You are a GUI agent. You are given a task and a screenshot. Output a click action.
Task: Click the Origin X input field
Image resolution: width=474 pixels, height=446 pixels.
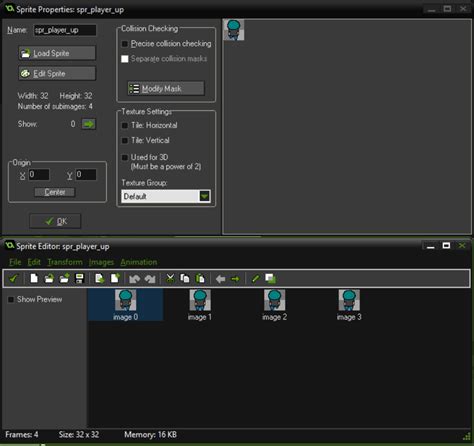click(39, 174)
